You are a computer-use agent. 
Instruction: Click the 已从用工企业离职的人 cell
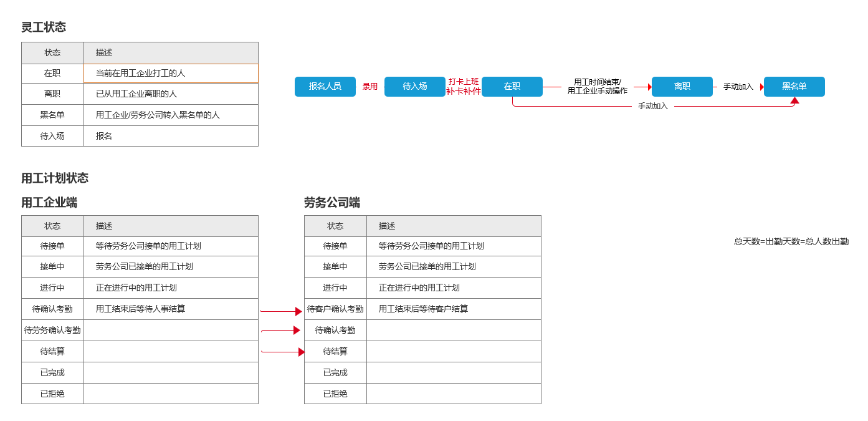[x=171, y=94]
